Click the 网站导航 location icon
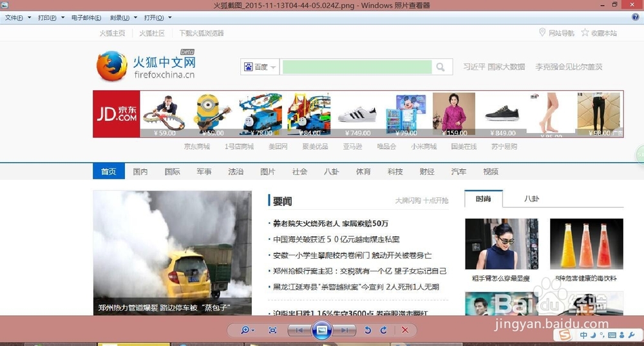 (x=542, y=32)
